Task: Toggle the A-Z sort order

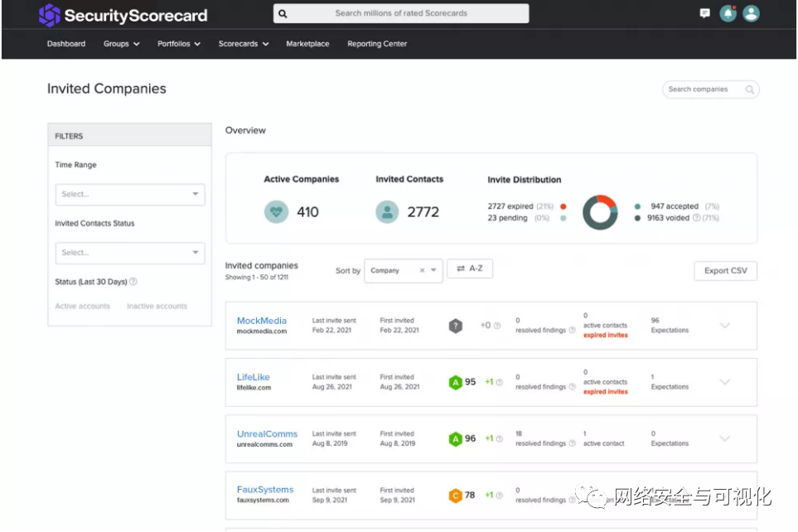Action: coord(470,268)
